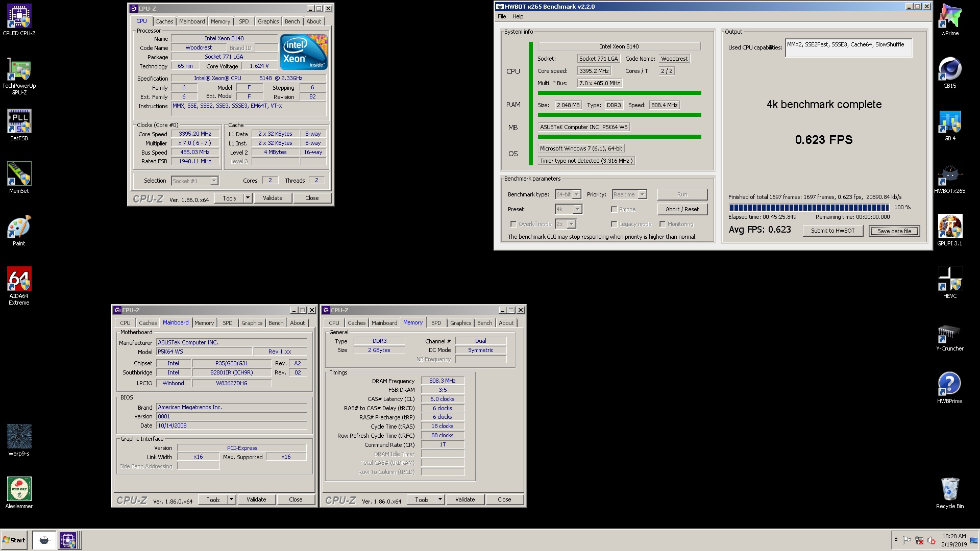Click the Model P5K64 WS field
Image resolution: width=980 pixels, height=551 pixels.
(x=204, y=352)
